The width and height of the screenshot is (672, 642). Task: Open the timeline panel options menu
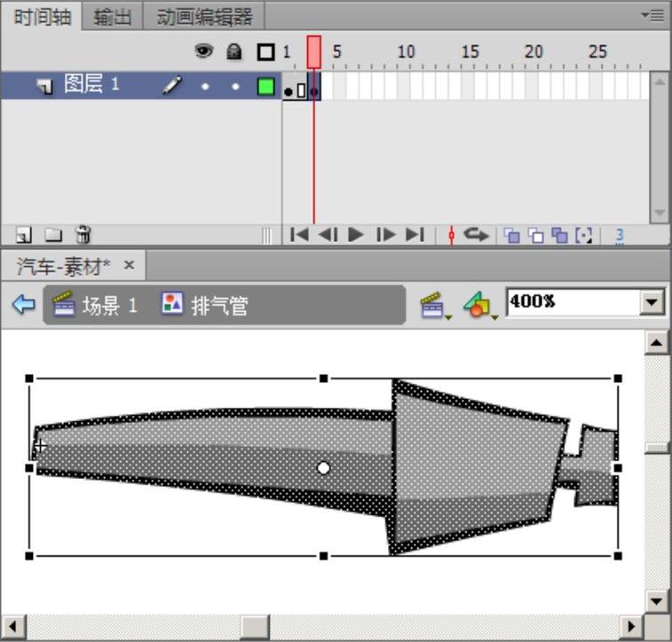coord(652,15)
